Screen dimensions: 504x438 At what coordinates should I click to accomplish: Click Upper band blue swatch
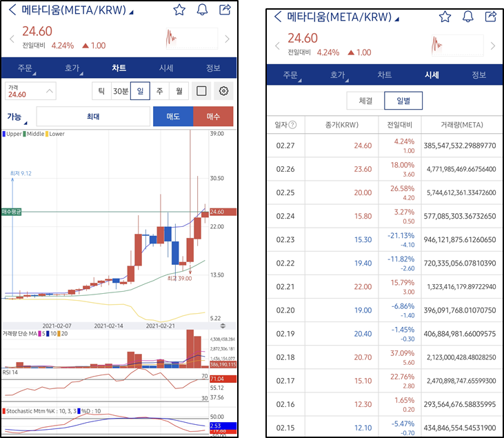tap(4, 134)
